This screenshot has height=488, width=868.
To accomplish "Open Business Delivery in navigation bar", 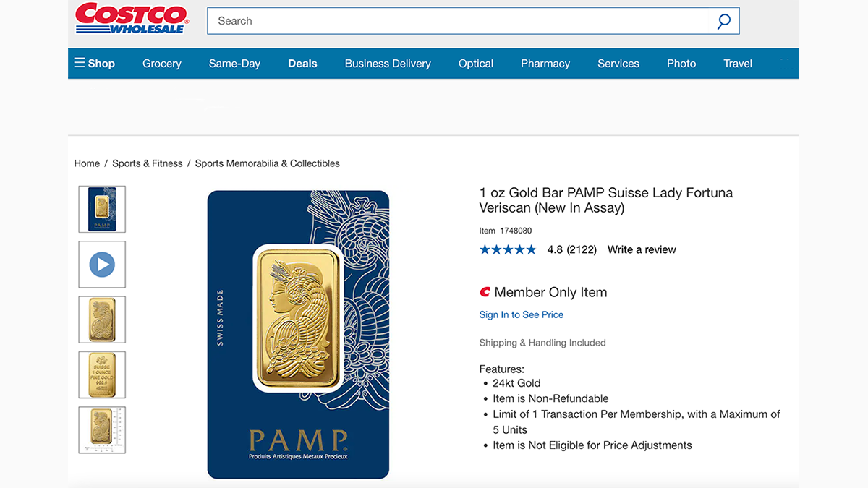I will [x=388, y=64].
